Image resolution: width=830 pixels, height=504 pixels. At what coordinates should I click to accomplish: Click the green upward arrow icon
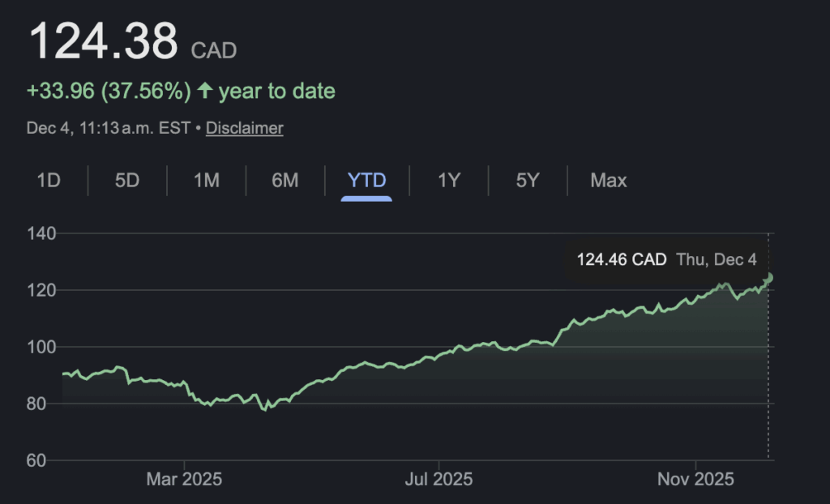pyautogui.click(x=205, y=91)
